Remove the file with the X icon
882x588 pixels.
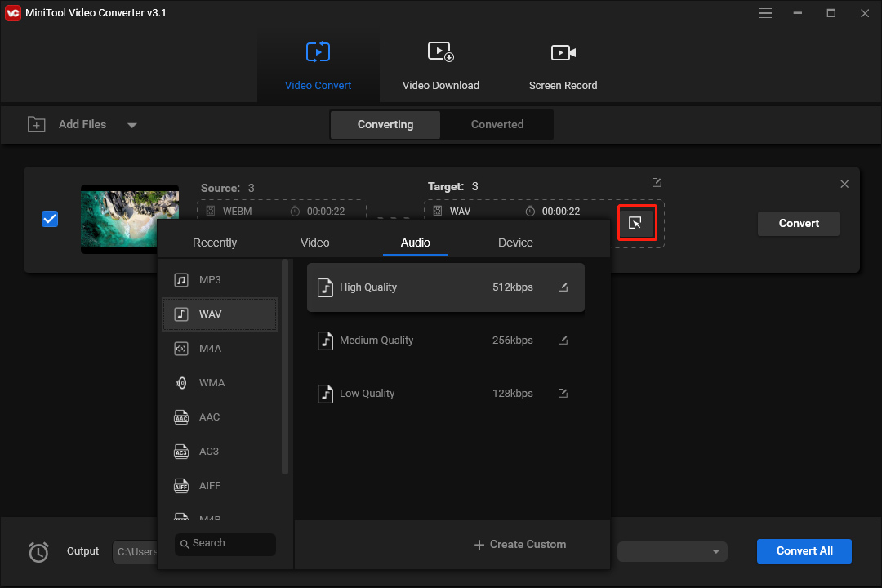click(x=844, y=184)
